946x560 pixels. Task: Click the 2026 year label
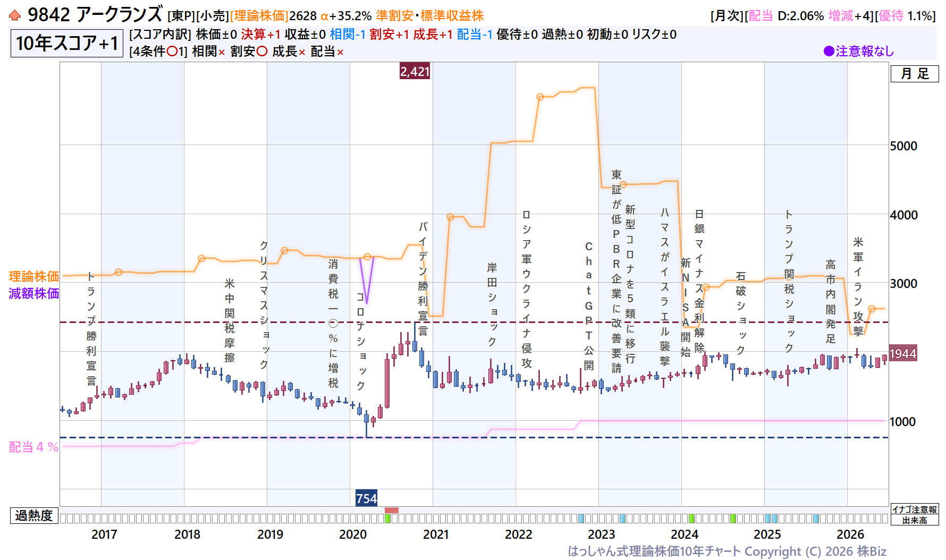850,534
